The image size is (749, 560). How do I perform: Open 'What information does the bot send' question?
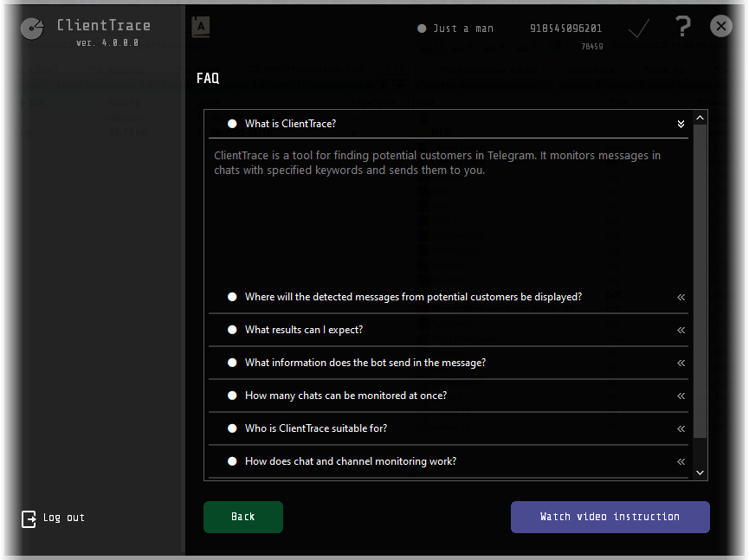[x=365, y=363]
